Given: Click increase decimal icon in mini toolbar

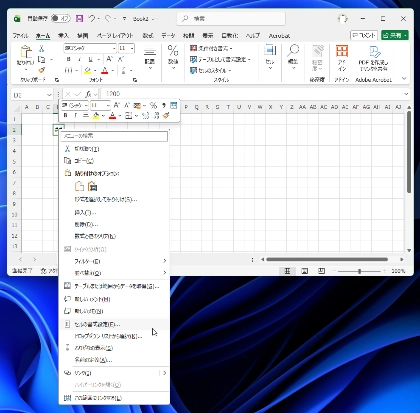Looking at the screenshot, I should 145,115.
